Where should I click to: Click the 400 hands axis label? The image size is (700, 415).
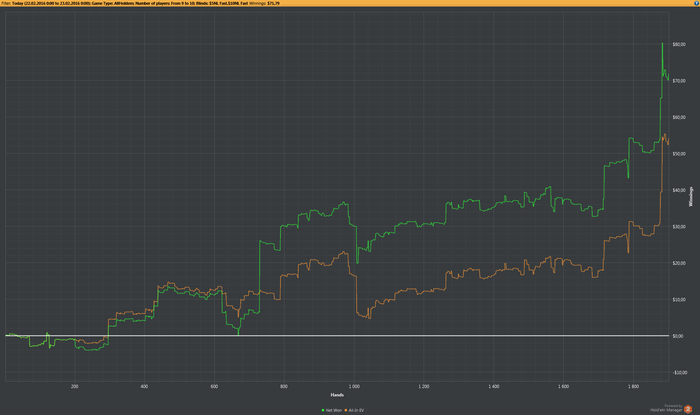point(144,386)
